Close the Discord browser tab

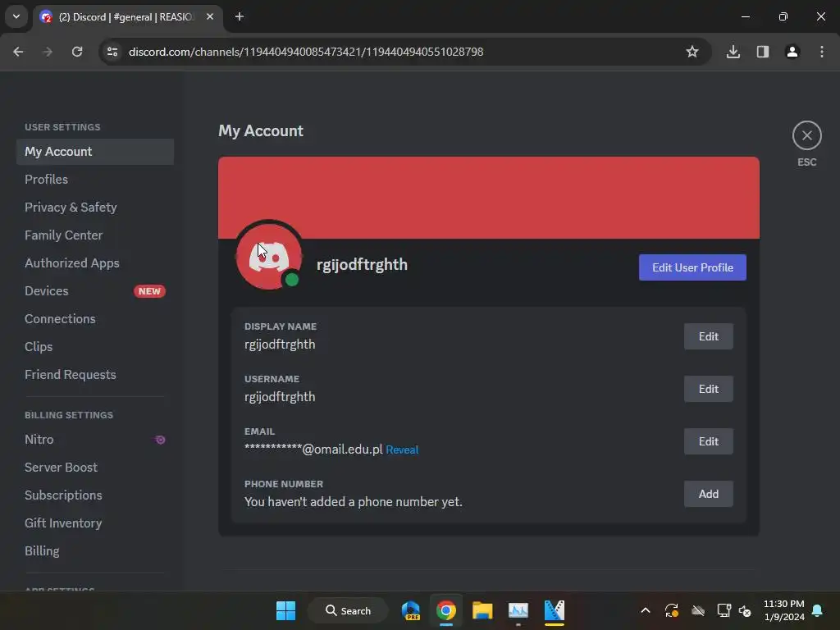tap(210, 16)
